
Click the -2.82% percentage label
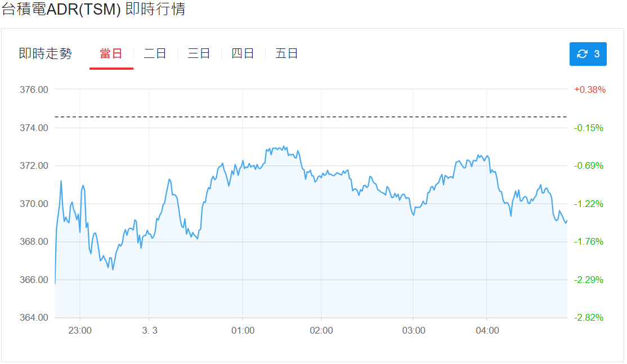point(588,318)
